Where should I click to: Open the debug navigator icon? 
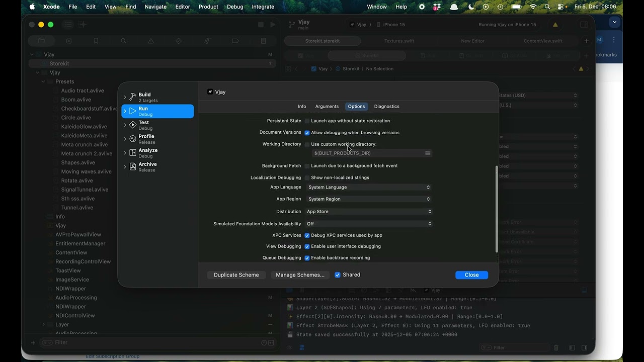point(207,41)
